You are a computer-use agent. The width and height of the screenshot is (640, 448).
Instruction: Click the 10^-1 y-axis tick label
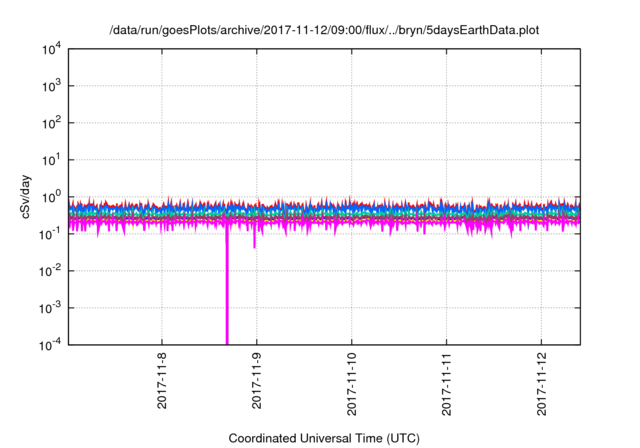click(50, 235)
